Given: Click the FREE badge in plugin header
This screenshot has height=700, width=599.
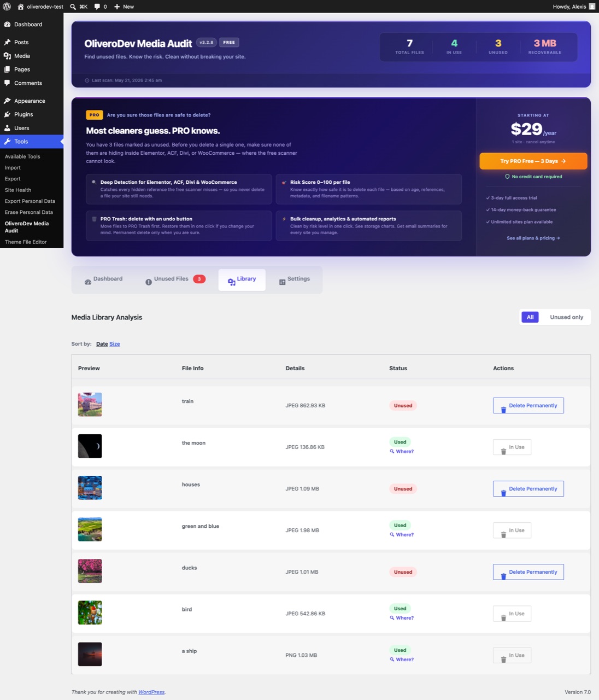Looking at the screenshot, I should point(229,42).
